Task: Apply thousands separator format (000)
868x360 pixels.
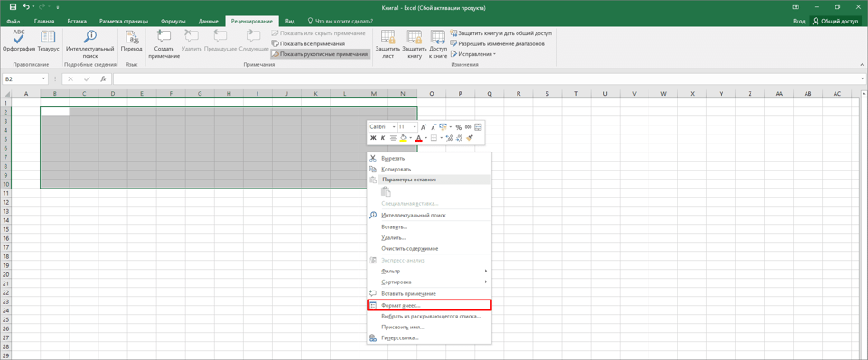Action: pyautogui.click(x=468, y=127)
